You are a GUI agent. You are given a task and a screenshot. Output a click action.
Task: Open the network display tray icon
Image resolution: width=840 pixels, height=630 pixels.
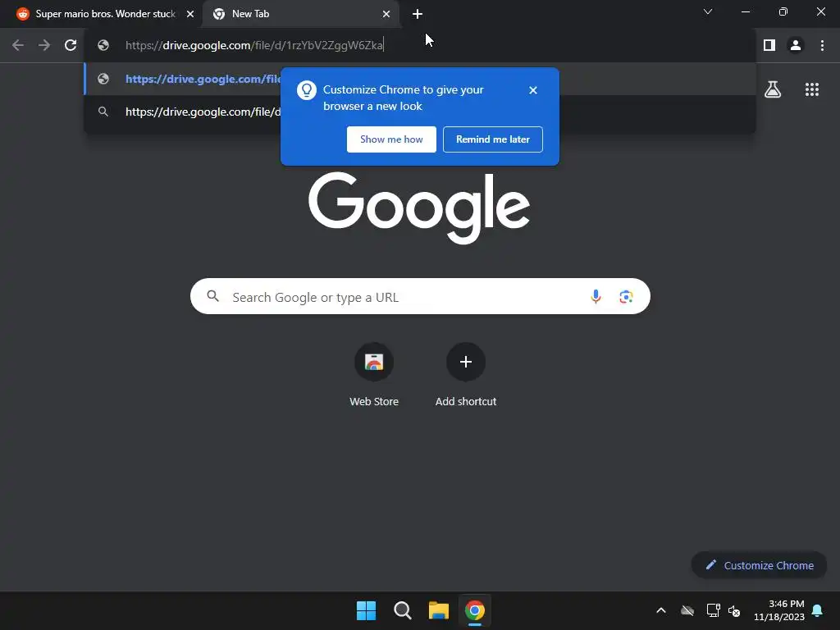tap(713, 610)
